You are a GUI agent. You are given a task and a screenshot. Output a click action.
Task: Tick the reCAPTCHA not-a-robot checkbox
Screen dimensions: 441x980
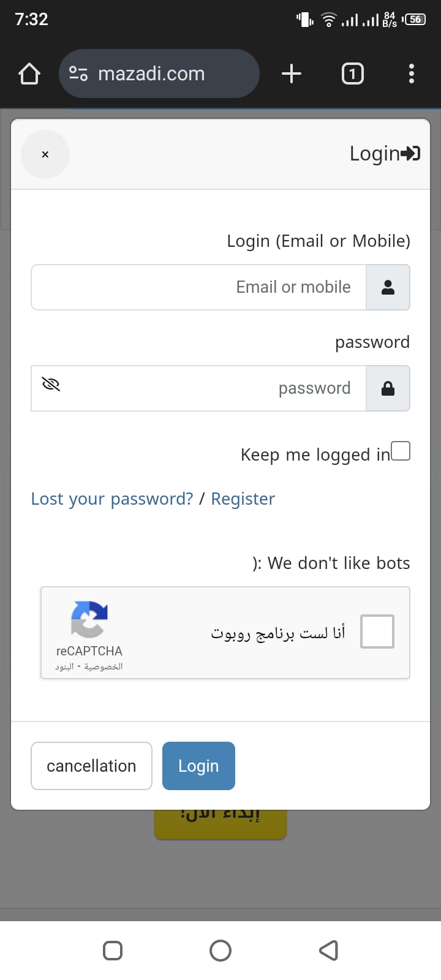pyautogui.click(x=377, y=631)
